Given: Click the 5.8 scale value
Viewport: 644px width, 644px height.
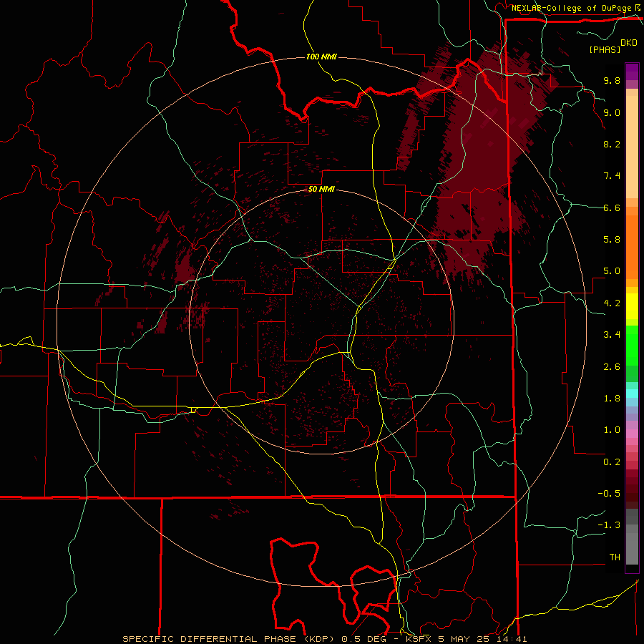Looking at the screenshot, I should tap(612, 240).
